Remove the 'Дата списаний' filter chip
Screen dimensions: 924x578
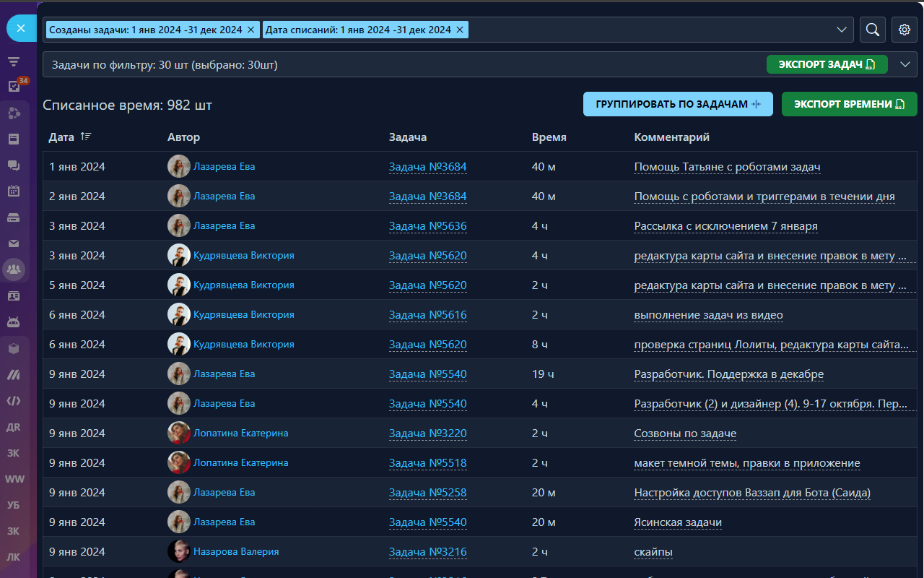click(x=459, y=30)
